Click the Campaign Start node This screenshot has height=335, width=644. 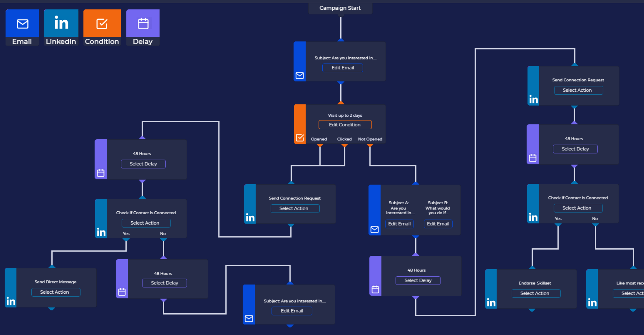point(340,8)
